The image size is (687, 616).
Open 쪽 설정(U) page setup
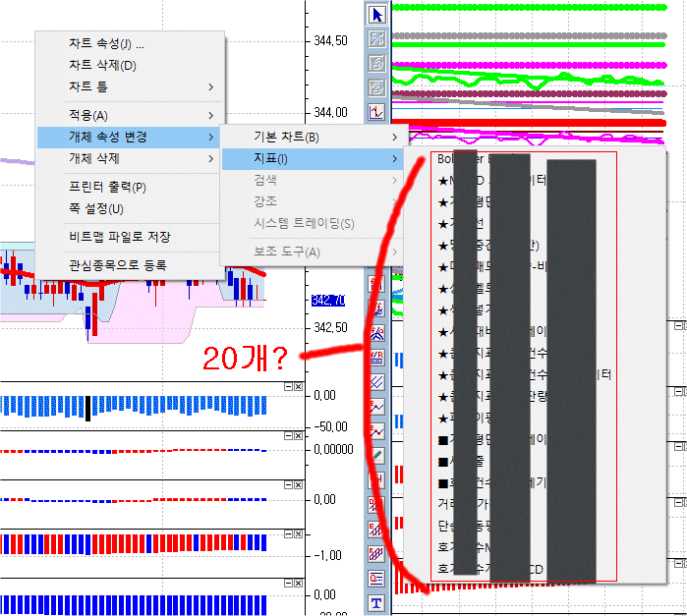[96, 208]
